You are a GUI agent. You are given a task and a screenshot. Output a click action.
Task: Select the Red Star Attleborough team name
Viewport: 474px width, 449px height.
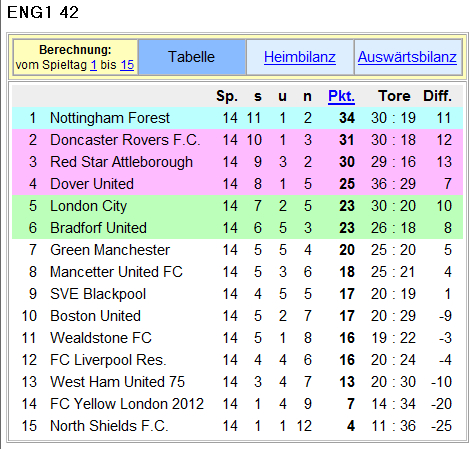pyautogui.click(x=122, y=162)
